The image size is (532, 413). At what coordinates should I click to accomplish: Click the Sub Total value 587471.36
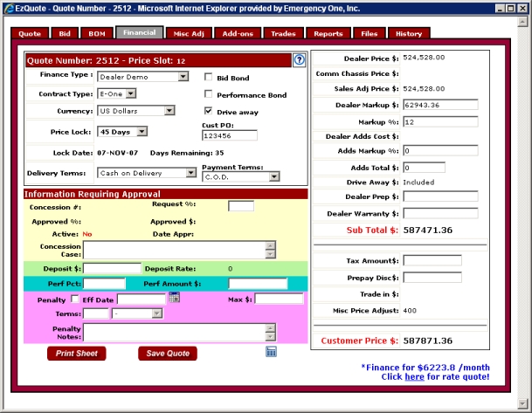427,231
